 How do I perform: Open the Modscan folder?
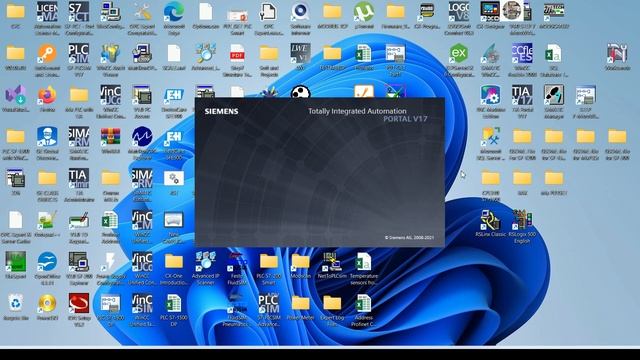point(300,262)
